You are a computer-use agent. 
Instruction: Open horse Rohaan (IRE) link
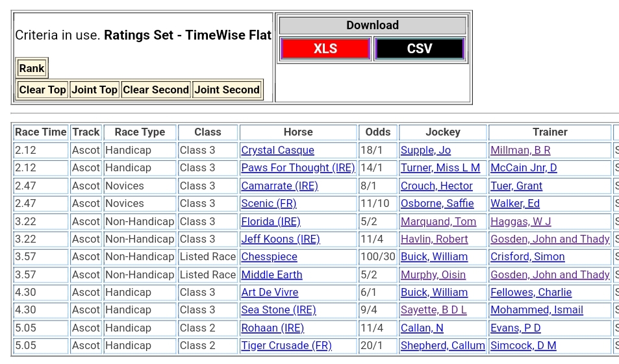tap(272, 328)
